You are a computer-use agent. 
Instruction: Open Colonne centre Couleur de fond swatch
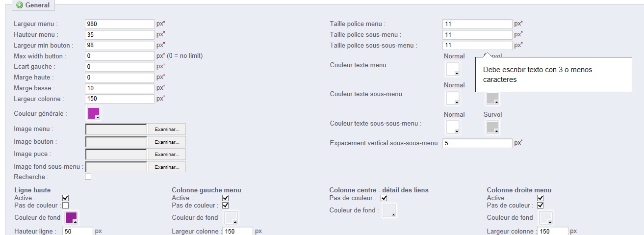pyautogui.click(x=389, y=210)
